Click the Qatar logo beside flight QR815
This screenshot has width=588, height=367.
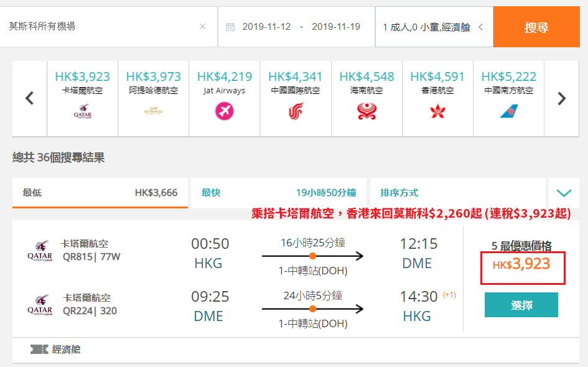point(40,251)
